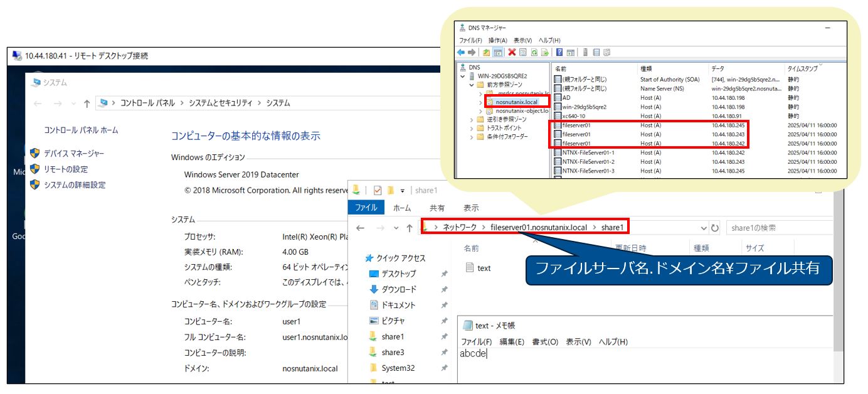
Task: Click the Notepad text area containing abcde
Action: pos(646,365)
